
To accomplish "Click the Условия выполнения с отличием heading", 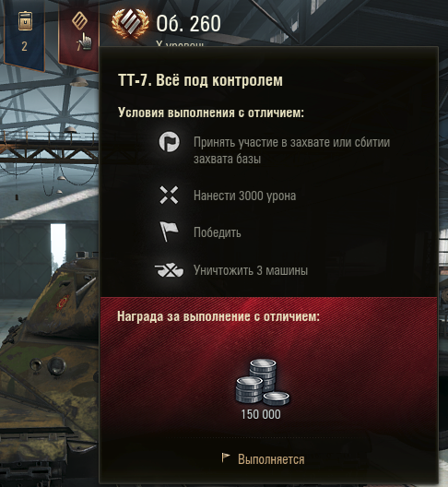I will tap(211, 113).
